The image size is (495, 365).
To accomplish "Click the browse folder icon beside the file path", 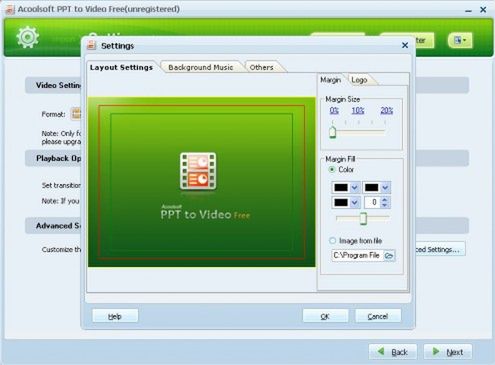I will pos(389,256).
